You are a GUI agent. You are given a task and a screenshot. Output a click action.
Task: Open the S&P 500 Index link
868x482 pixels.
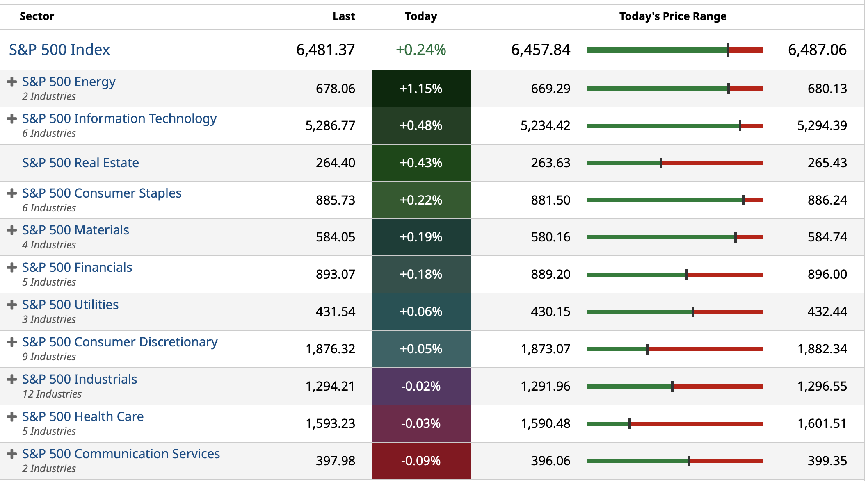(x=59, y=50)
